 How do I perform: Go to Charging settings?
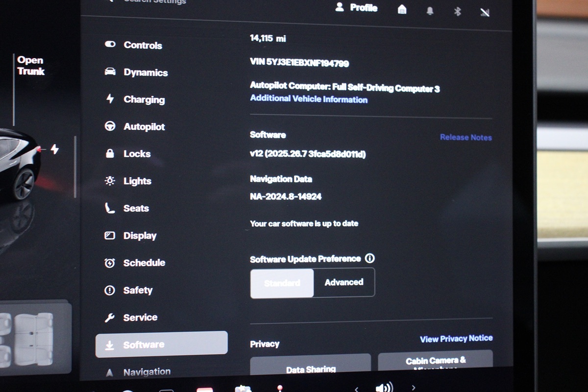tap(144, 99)
